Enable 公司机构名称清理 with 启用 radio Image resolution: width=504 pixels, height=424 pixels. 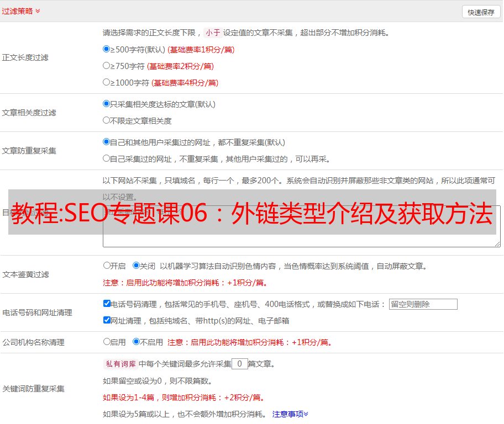107,342
